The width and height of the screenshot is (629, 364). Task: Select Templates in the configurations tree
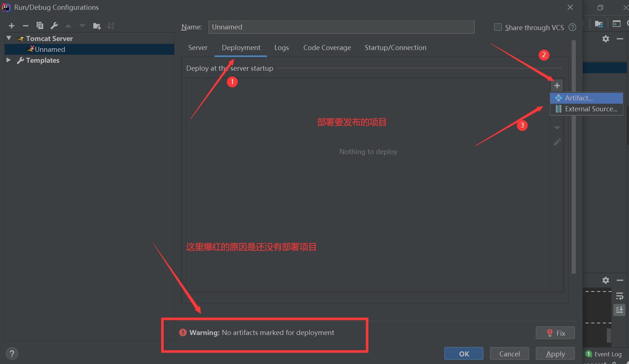pos(43,60)
